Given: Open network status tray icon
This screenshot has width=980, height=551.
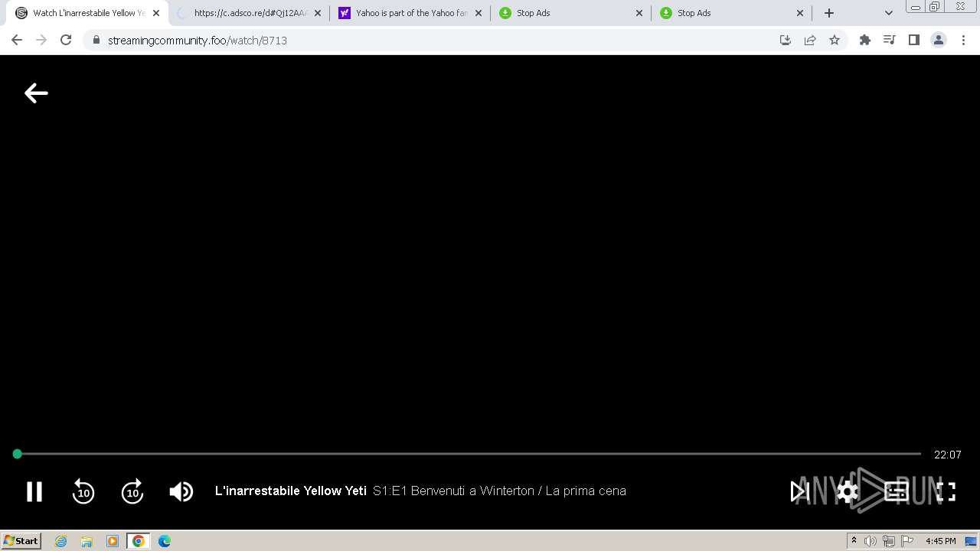Looking at the screenshot, I should [x=889, y=541].
